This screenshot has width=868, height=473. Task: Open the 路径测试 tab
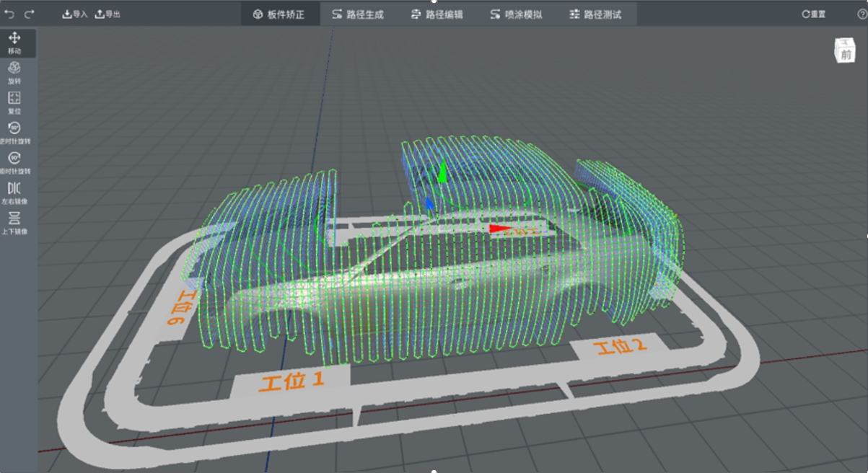pyautogui.click(x=596, y=14)
